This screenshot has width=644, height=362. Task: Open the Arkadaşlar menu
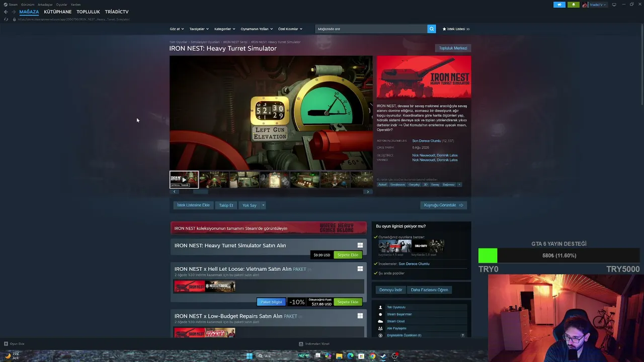click(45, 5)
